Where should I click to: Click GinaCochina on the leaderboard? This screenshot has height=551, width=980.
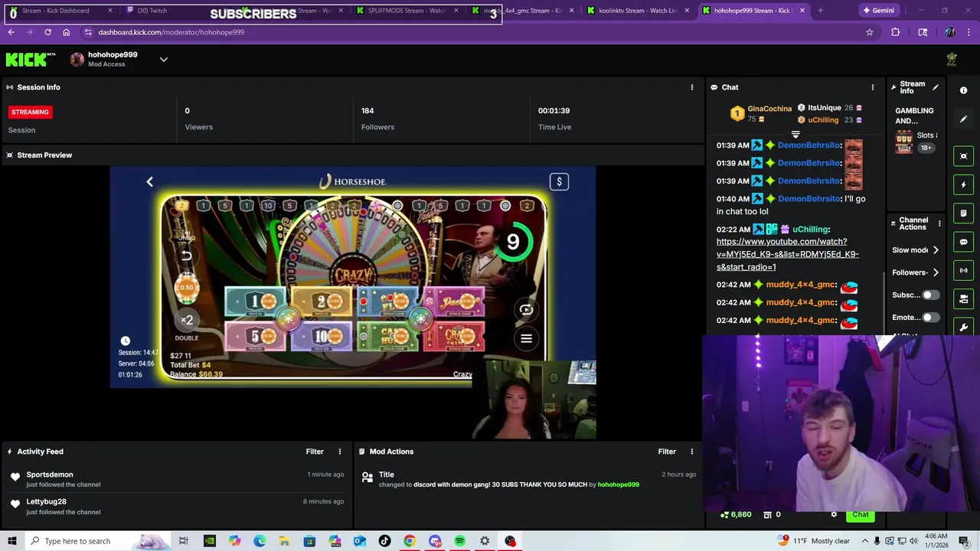pyautogui.click(x=769, y=109)
